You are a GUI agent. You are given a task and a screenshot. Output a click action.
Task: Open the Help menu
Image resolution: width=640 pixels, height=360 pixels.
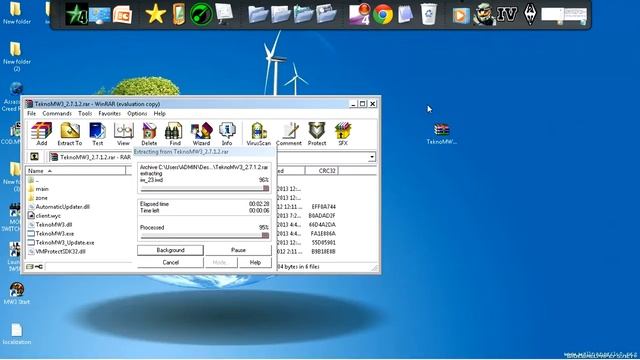click(160, 113)
